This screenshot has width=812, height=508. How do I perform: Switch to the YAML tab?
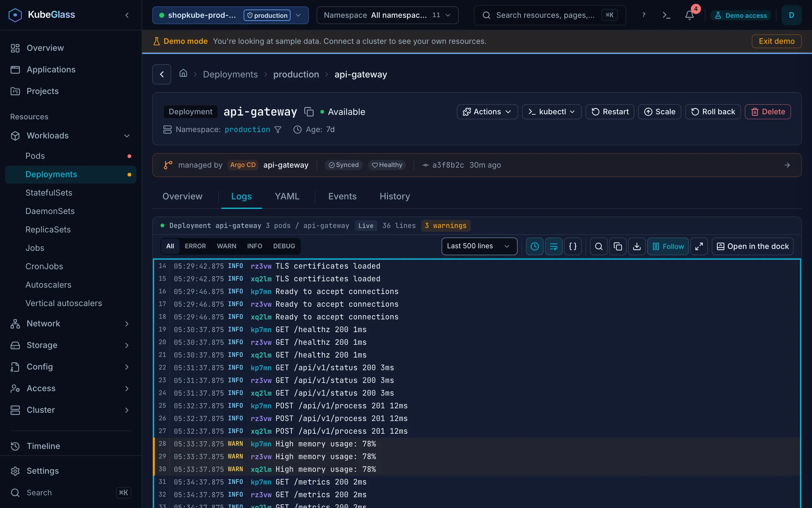point(287,196)
